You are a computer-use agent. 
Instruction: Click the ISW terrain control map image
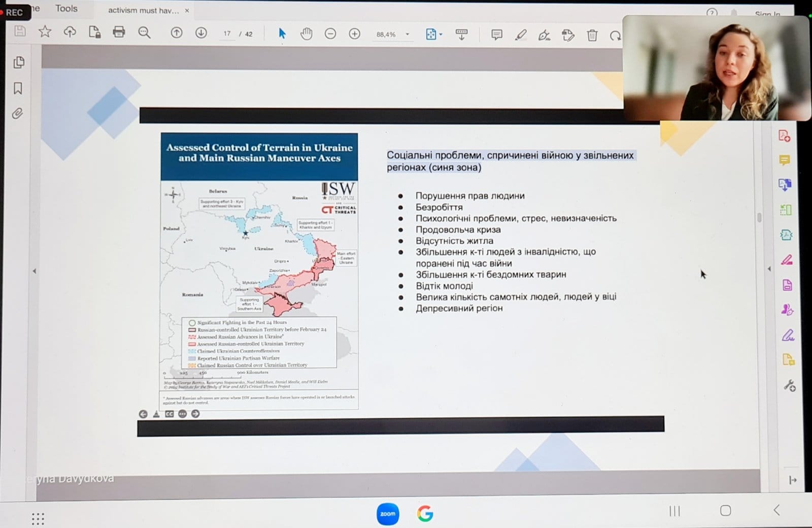click(x=259, y=271)
